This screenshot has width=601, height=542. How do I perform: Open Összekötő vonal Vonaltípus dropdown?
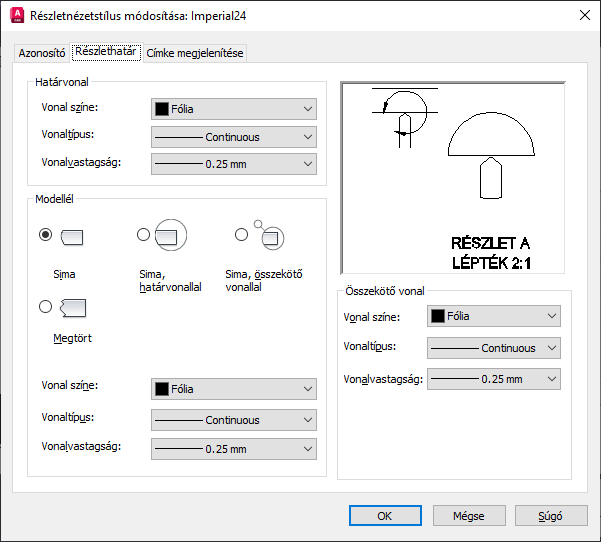(x=494, y=348)
